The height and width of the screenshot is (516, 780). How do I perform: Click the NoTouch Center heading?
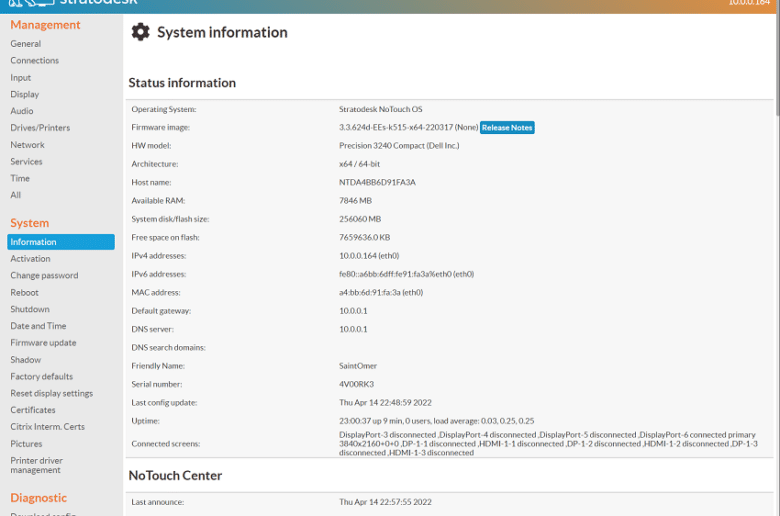(175, 476)
